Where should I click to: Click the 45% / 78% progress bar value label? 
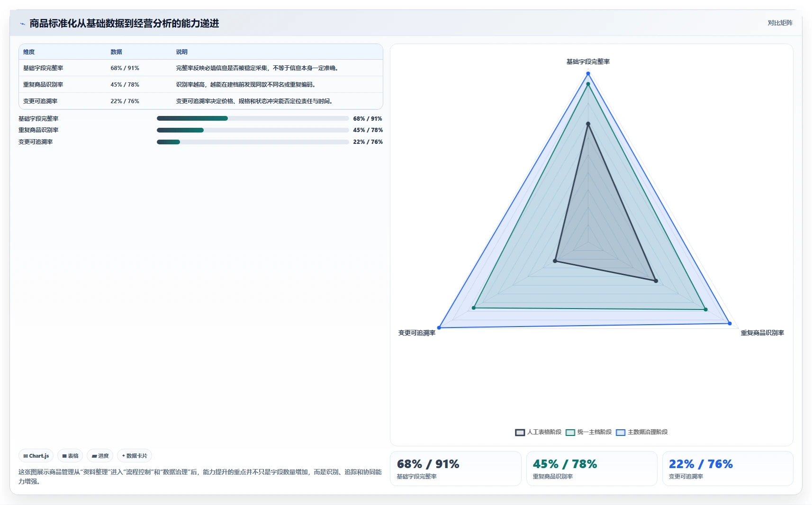click(x=368, y=130)
